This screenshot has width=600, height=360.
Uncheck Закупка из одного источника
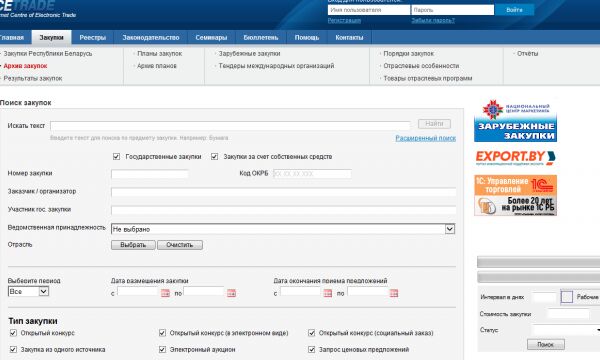coord(13,349)
